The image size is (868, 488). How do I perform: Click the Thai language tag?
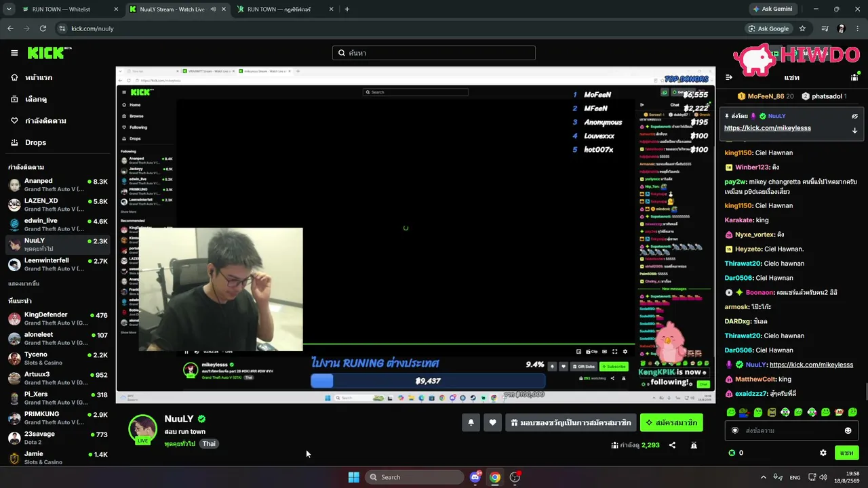209,444
